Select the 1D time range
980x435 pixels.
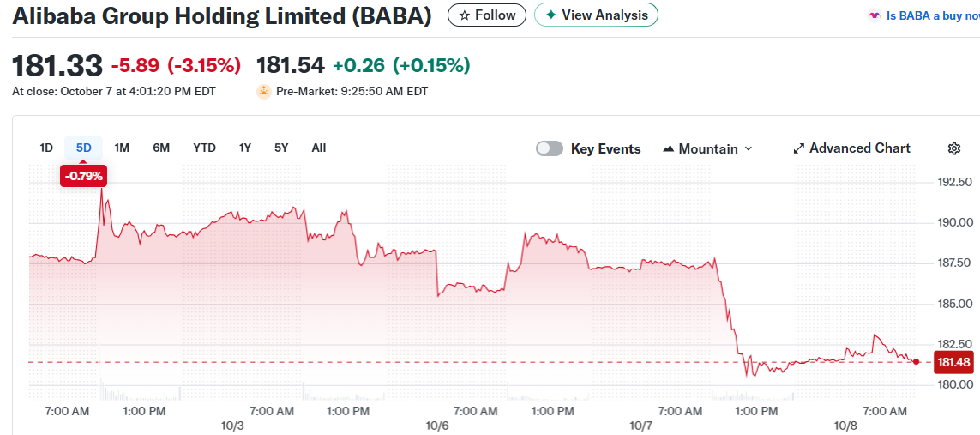[46, 148]
